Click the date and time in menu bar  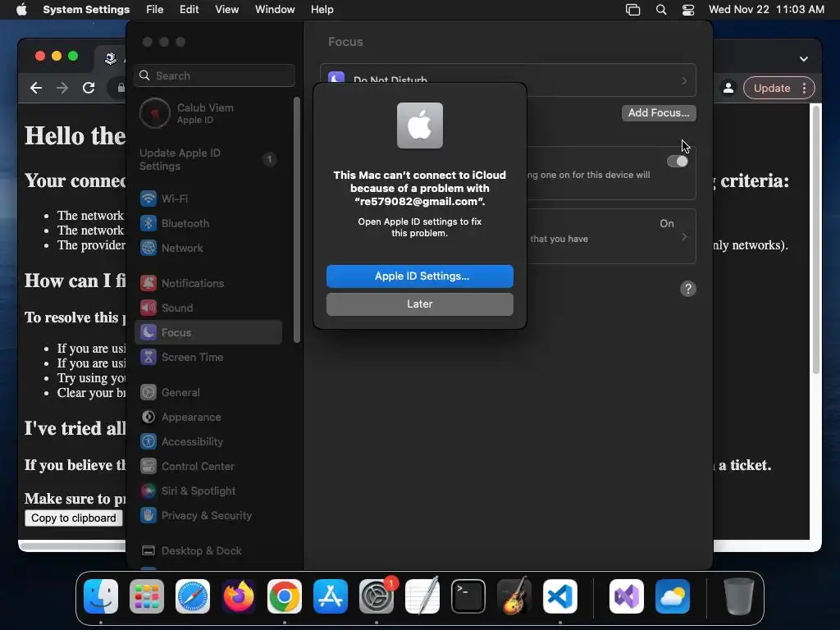click(x=766, y=10)
